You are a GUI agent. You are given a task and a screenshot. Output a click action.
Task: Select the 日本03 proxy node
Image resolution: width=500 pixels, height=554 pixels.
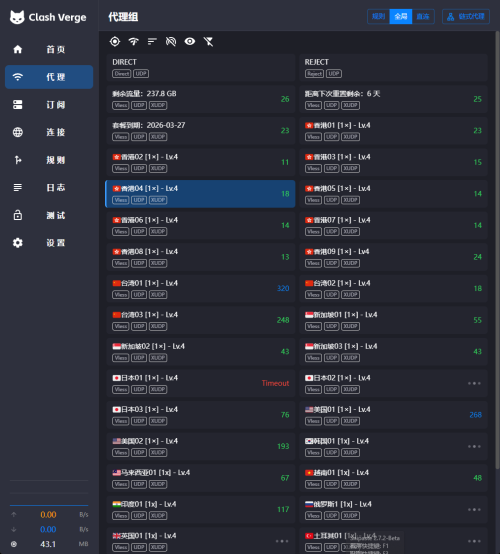200,415
